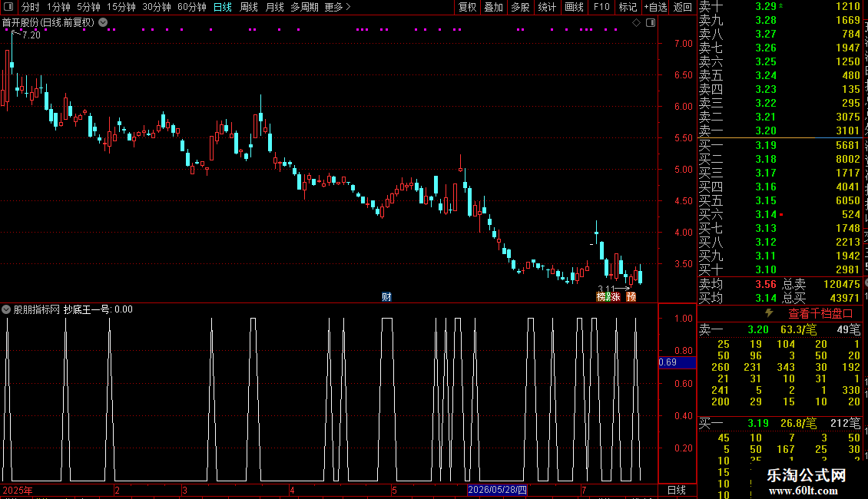This screenshot has height=499, width=868.
Task: Click the 返回 back button
Action: click(683, 7)
